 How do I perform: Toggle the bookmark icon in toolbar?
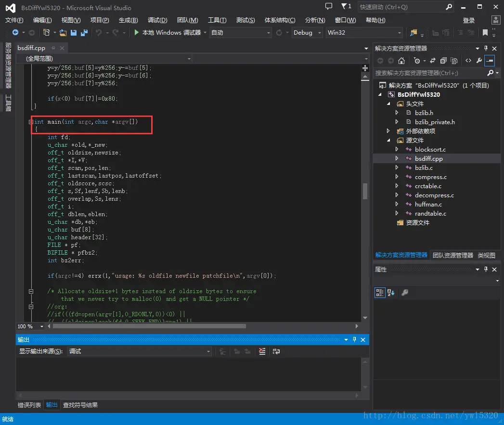[485, 32]
